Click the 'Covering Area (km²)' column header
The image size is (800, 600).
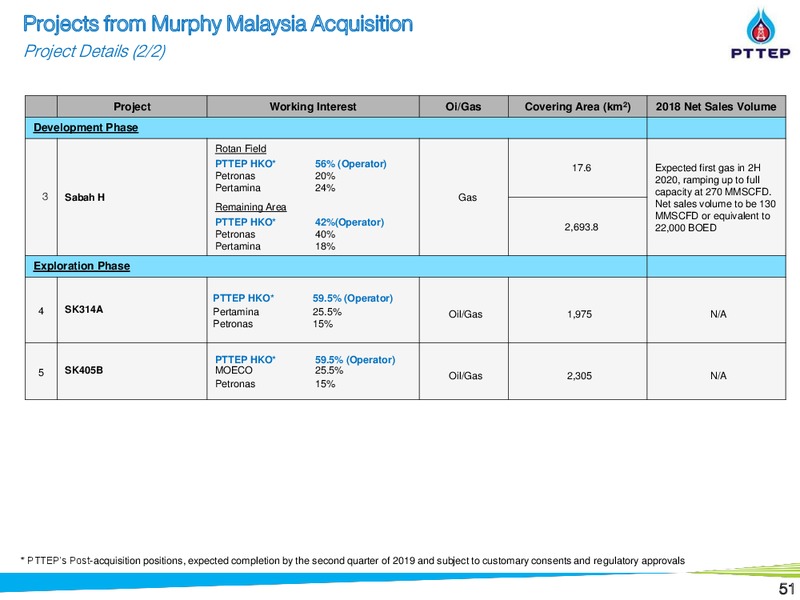(578, 107)
